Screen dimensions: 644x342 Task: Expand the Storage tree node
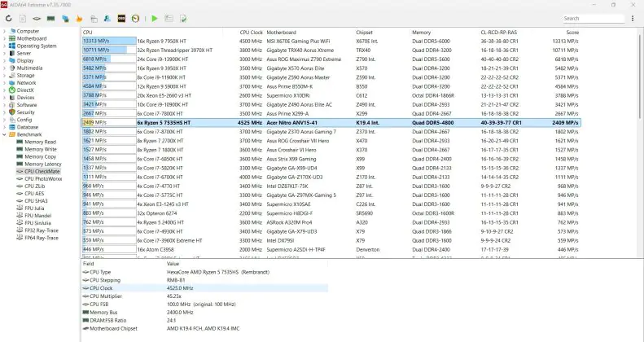point(5,76)
